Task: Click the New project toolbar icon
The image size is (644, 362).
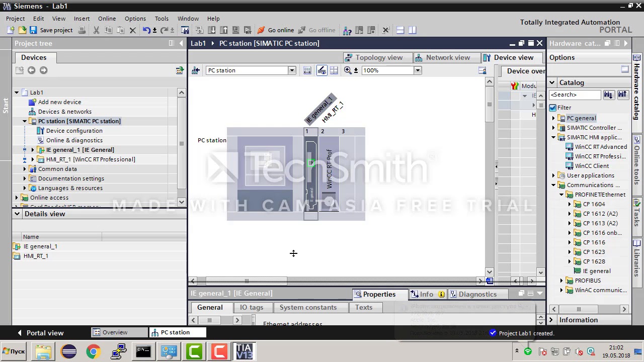Action: point(11,30)
